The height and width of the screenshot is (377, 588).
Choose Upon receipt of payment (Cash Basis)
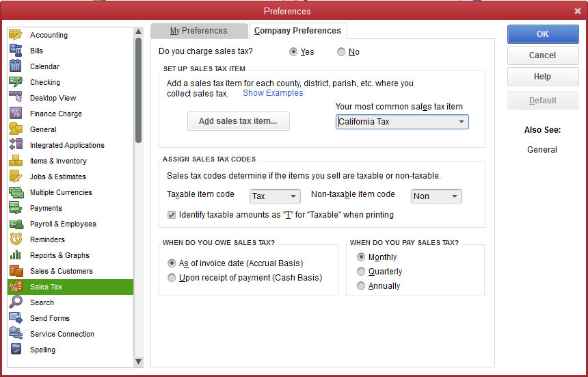[172, 278]
